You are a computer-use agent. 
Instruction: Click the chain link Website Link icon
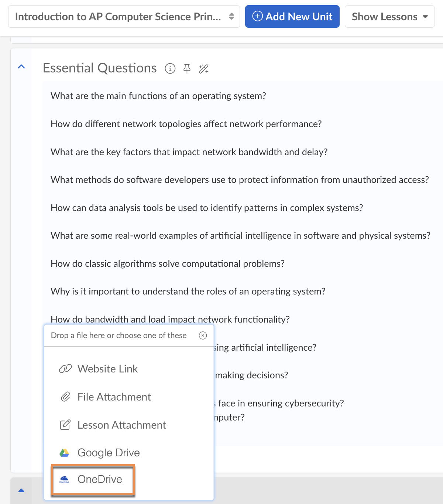coord(65,369)
